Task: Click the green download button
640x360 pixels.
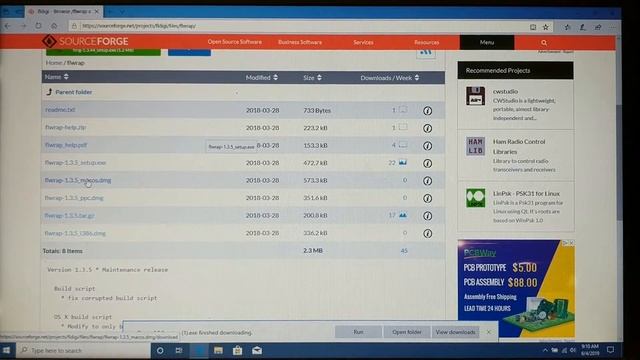Action: pos(103,51)
